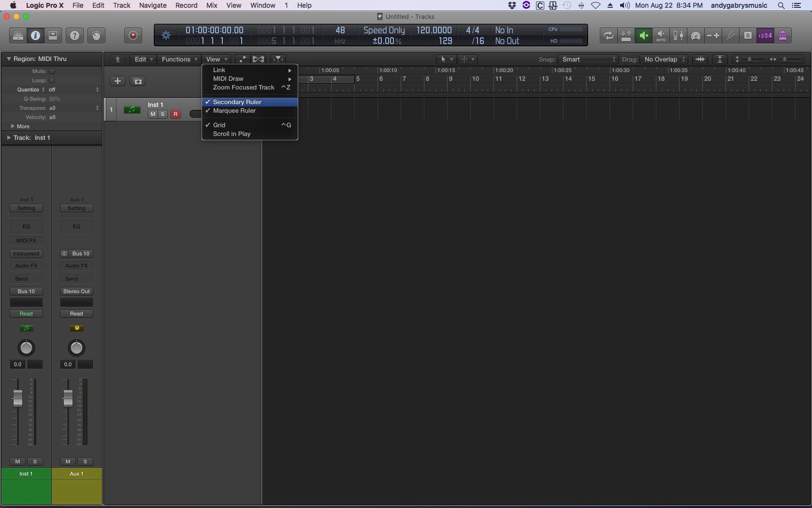Toggle the Mute region checkbox
Image resolution: width=812 pixels, height=508 pixels.
tap(52, 71)
